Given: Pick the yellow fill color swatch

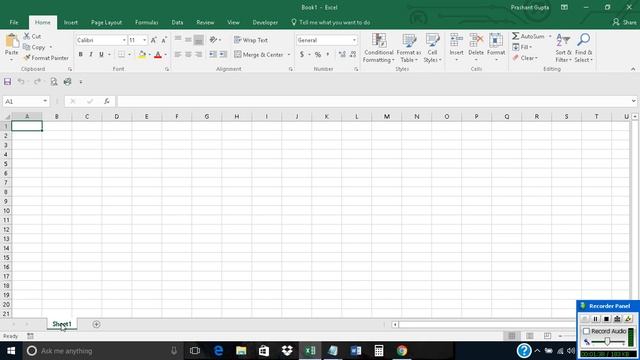Looking at the screenshot, I should 142,54.
